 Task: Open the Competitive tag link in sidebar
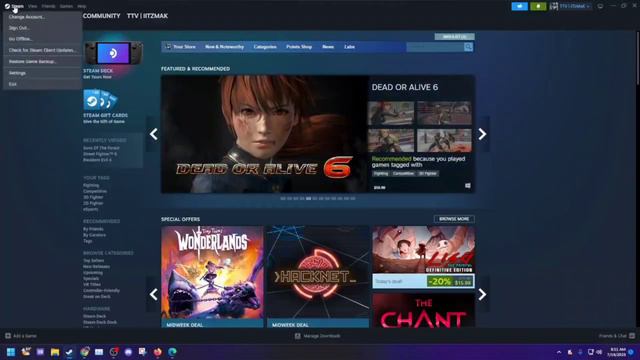click(x=95, y=191)
